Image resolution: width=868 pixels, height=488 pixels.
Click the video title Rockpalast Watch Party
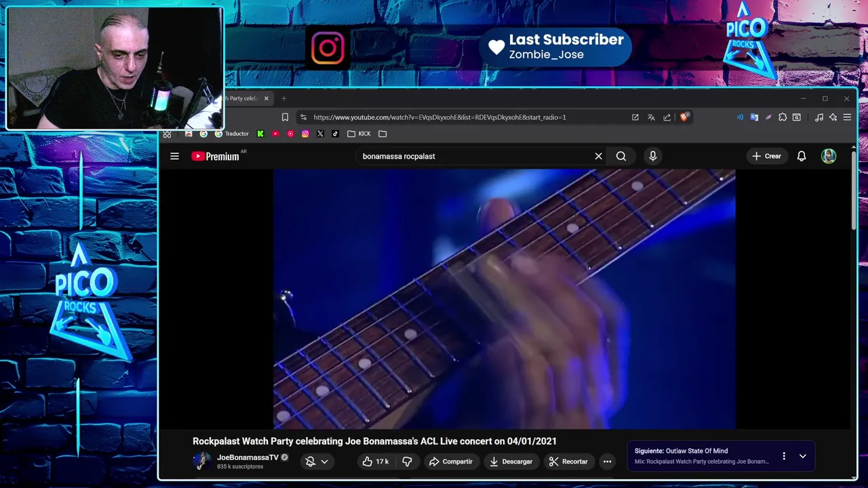(x=374, y=441)
